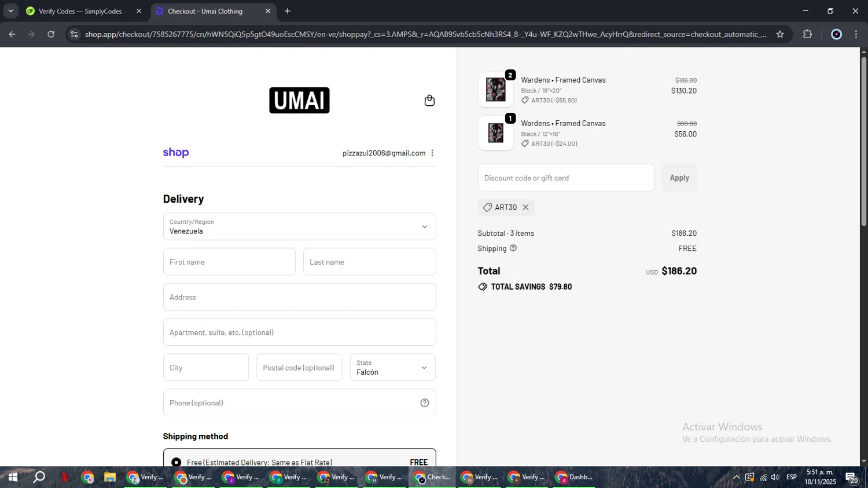
Task: Focus the Apartment, suite field
Action: click(299, 332)
